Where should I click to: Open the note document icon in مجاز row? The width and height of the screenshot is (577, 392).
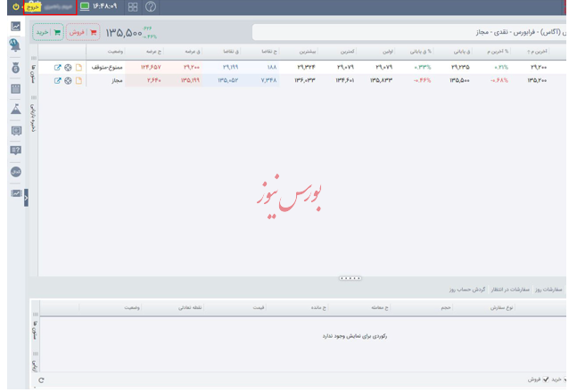tap(78, 80)
